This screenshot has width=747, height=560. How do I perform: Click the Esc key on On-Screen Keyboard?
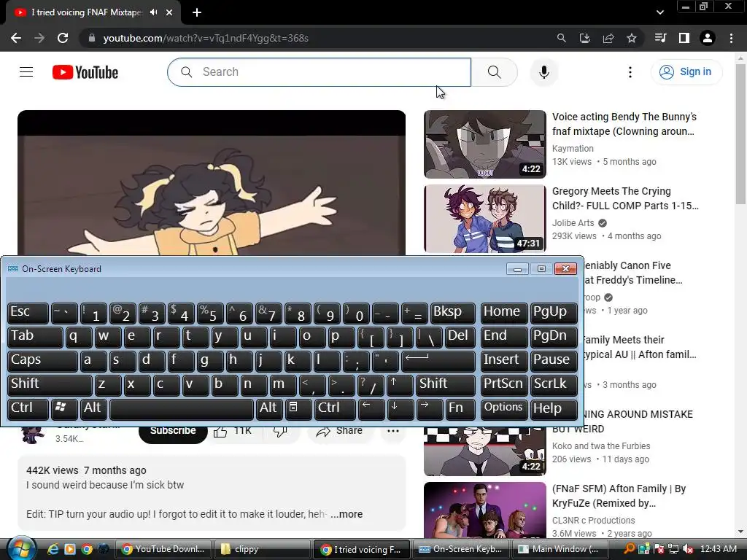28,313
